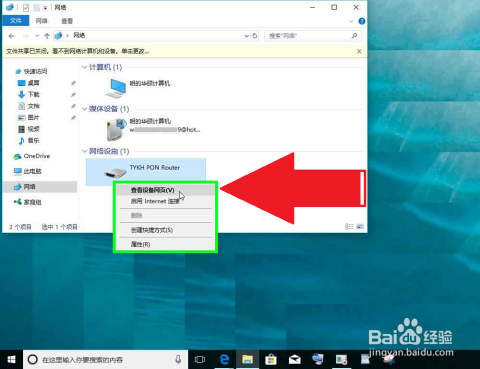Open recent locations dropdown arrow

click(37, 36)
